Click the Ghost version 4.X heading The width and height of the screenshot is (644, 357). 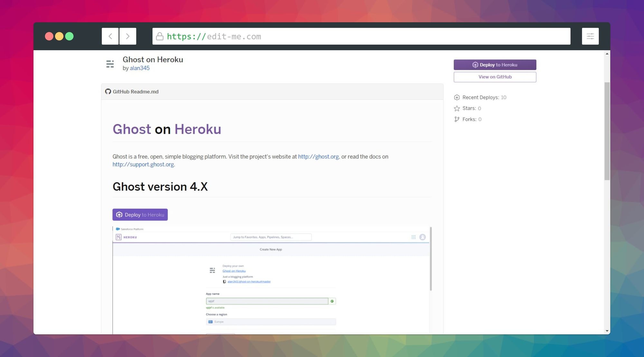160,187
